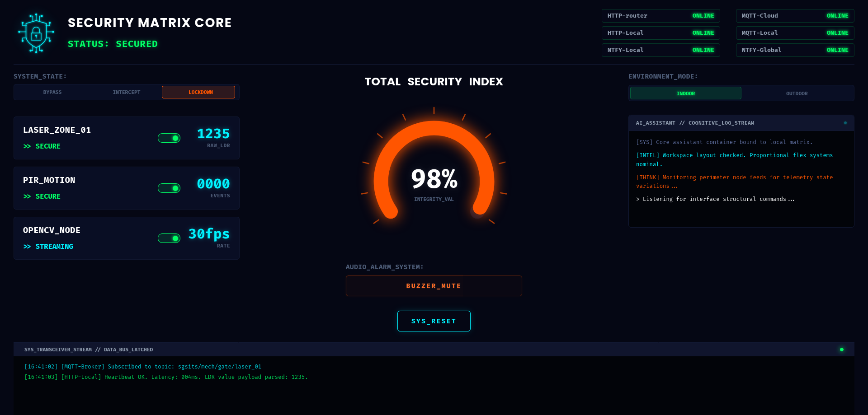Click the [INTEL] workspace layout log line
Viewport: 868px width, 415px height.
pyautogui.click(x=734, y=160)
